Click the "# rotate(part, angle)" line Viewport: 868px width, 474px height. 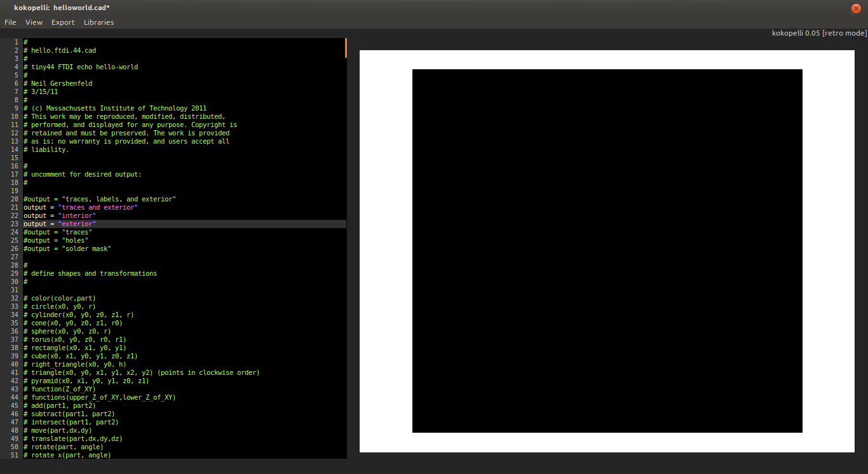click(x=64, y=447)
